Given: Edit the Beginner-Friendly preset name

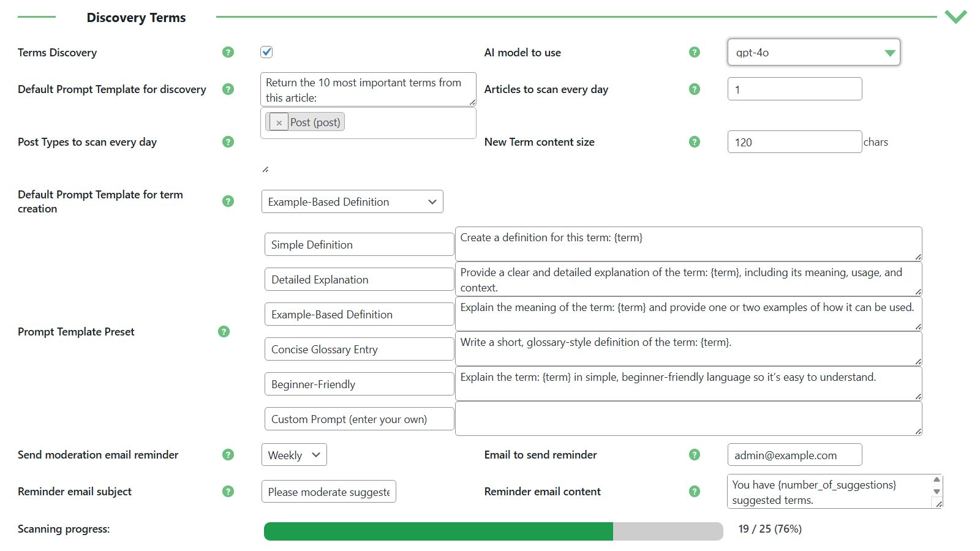Looking at the screenshot, I should [359, 384].
